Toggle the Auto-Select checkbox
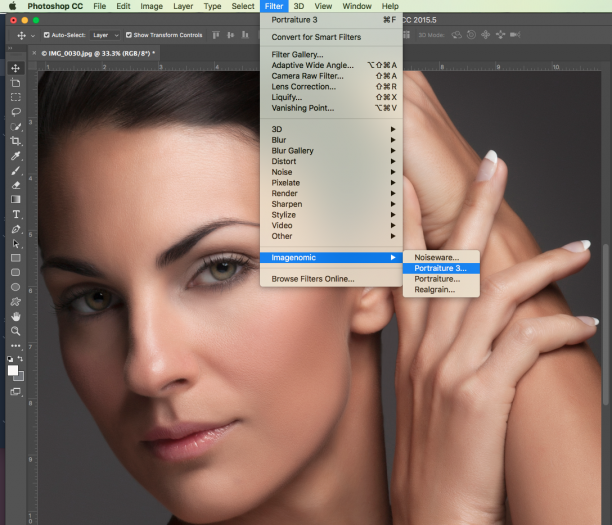 tap(46, 35)
